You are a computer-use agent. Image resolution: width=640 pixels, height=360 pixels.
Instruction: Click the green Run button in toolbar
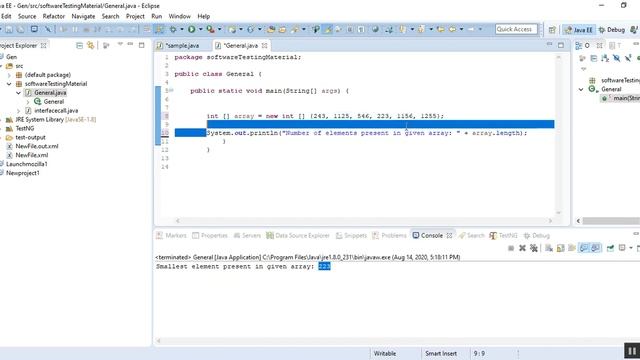coord(191,29)
